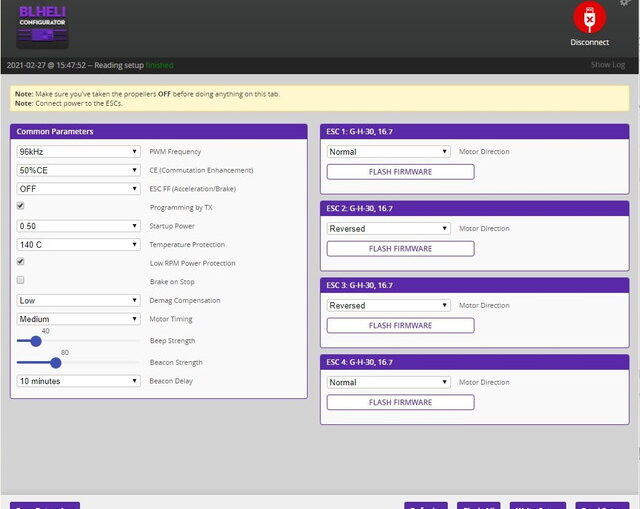Screen dimensions: 640x509
Task: Disable Low RPM Power Protection checkbox
Action: pyautogui.click(x=21, y=262)
